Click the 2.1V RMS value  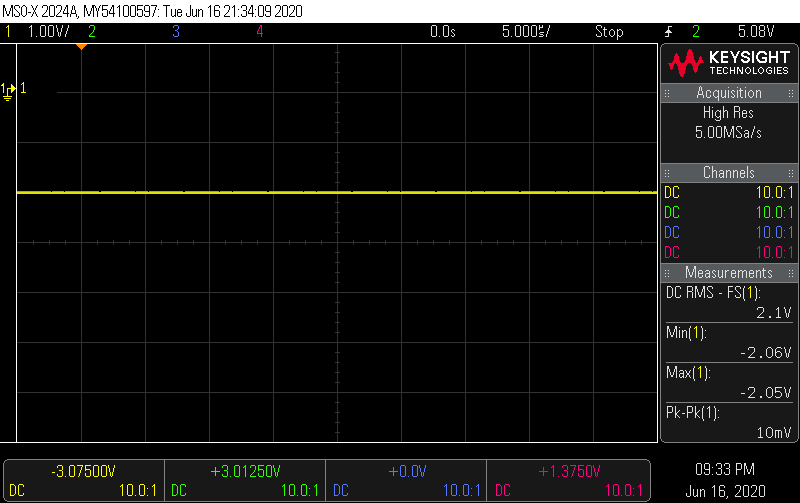[x=773, y=313]
